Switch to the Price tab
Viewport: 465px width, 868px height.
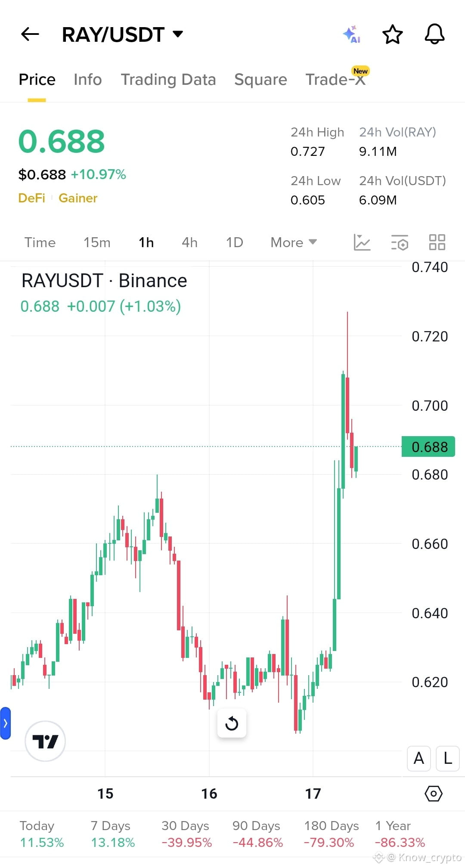tap(37, 80)
